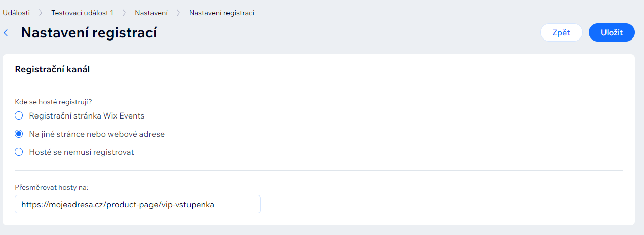This screenshot has width=644, height=235.
Task: Open the Nastavení breadcrumb item
Action: 151,13
